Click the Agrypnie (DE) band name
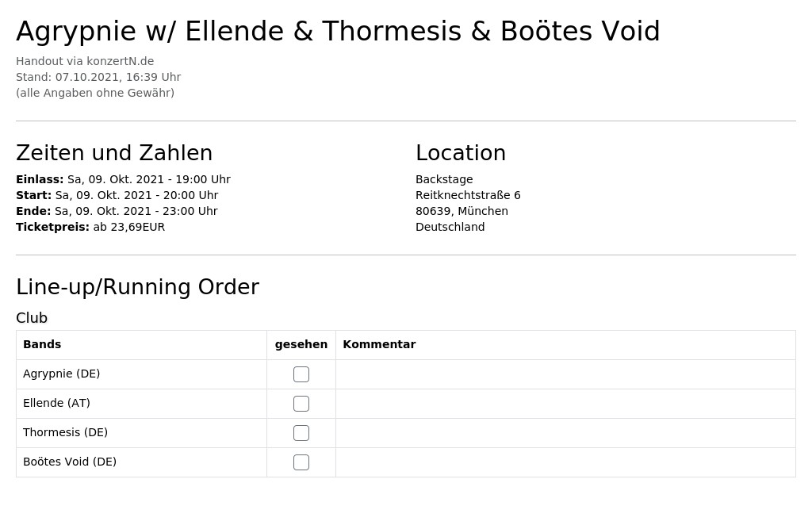Screen dimensions: 812x506 click(x=62, y=374)
